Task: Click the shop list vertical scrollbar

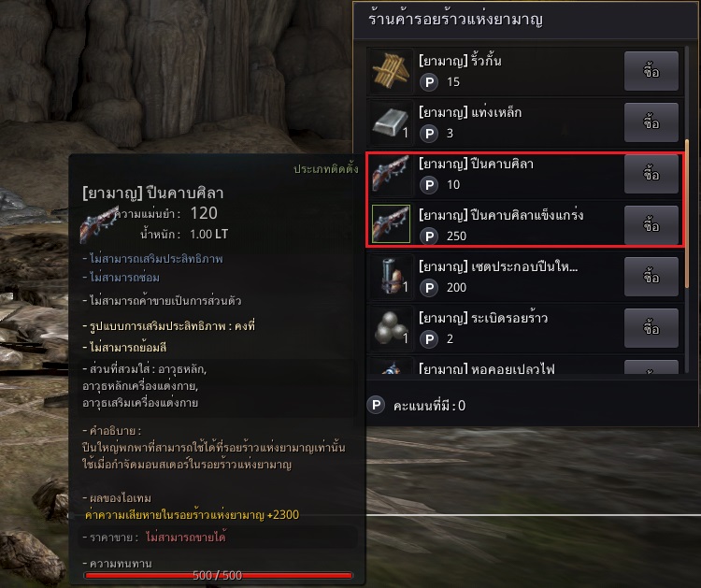Action: click(687, 214)
